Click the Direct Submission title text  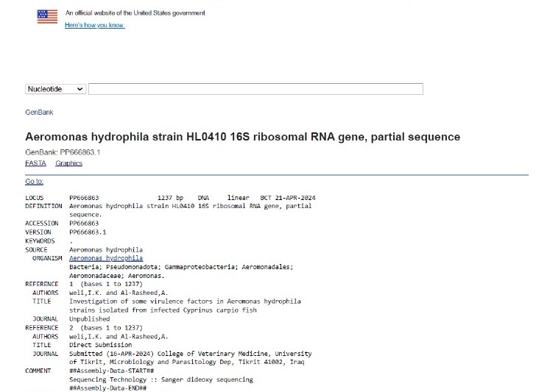point(100,345)
